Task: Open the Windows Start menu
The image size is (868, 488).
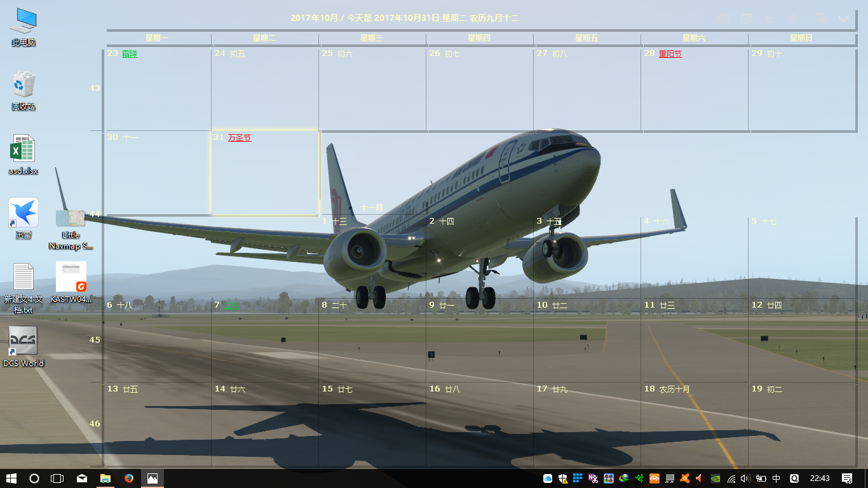Action: [11, 478]
